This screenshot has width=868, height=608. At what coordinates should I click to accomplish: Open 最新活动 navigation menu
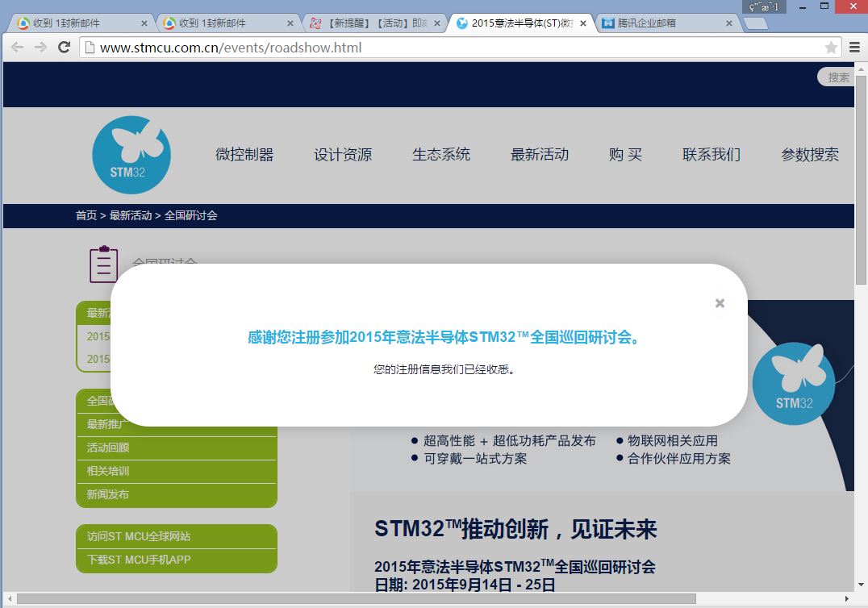[540, 154]
